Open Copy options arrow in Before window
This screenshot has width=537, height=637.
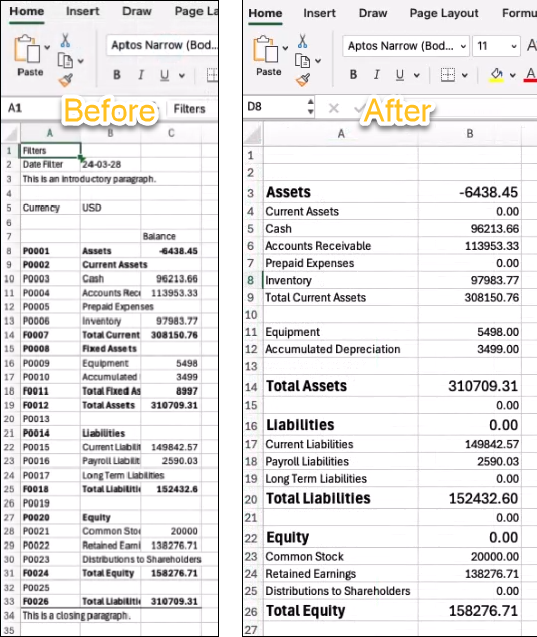point(80,61)
